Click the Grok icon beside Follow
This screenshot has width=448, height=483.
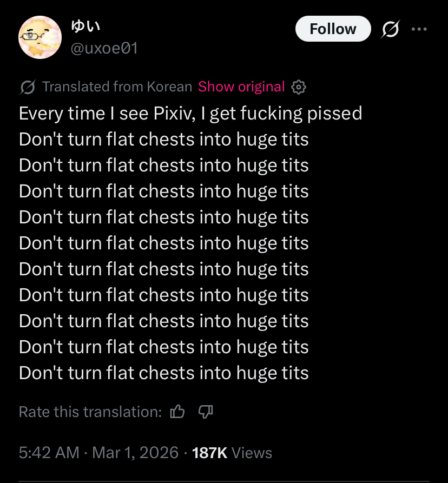pyautogui.click(x=390, y=30)
